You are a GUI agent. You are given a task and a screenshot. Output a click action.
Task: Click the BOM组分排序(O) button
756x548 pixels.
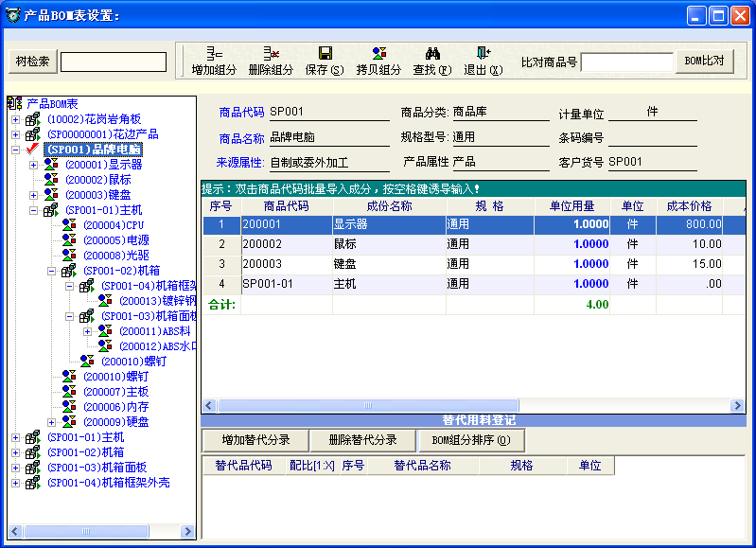click(x=471, y=440)
